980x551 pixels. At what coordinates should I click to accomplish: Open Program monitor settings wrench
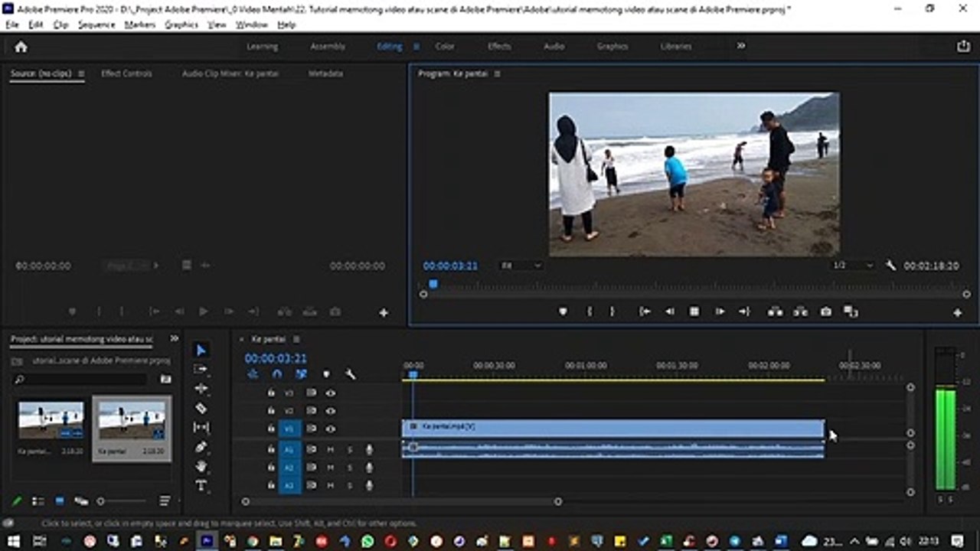point(890,266)
